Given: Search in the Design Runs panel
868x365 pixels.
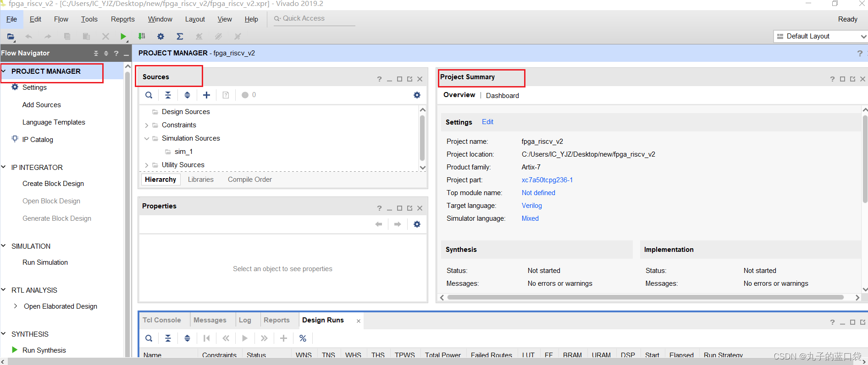Looking at the screenshot, I should pos(149,338).
